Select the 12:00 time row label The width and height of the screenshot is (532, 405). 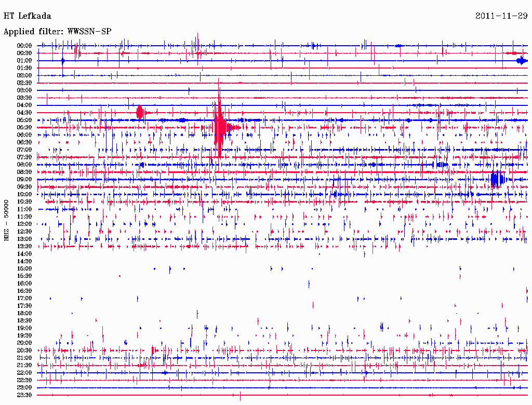(24, 224)
